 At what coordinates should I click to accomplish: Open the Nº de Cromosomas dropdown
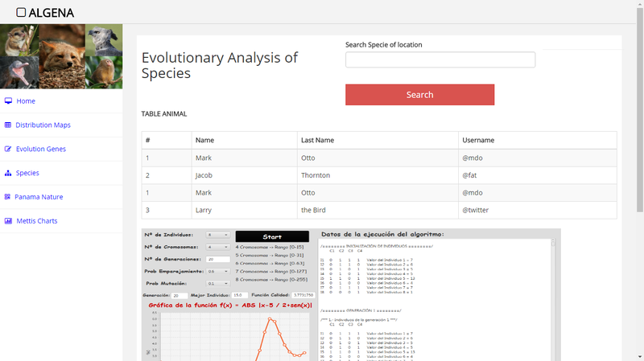[218, 247]
